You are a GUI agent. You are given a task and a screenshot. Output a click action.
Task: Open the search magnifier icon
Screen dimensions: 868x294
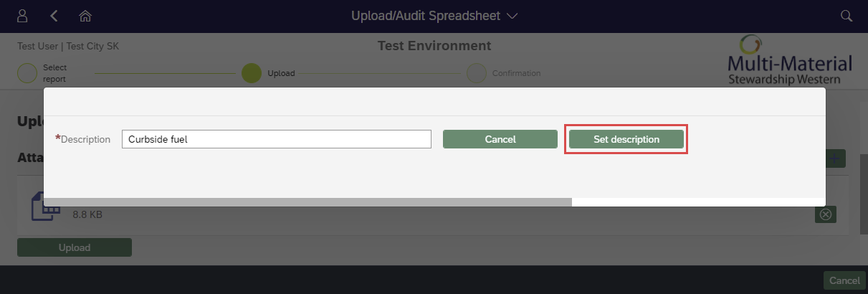pyautogui.click(x=846, y=16)
